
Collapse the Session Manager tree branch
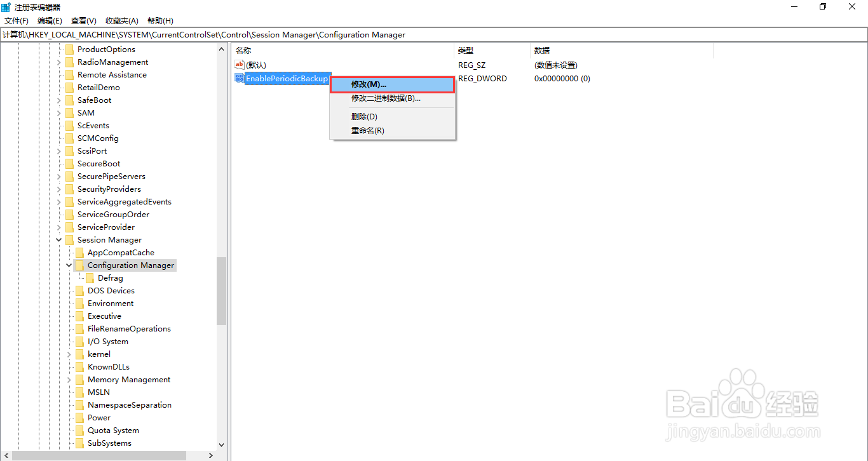click(58, 239)
